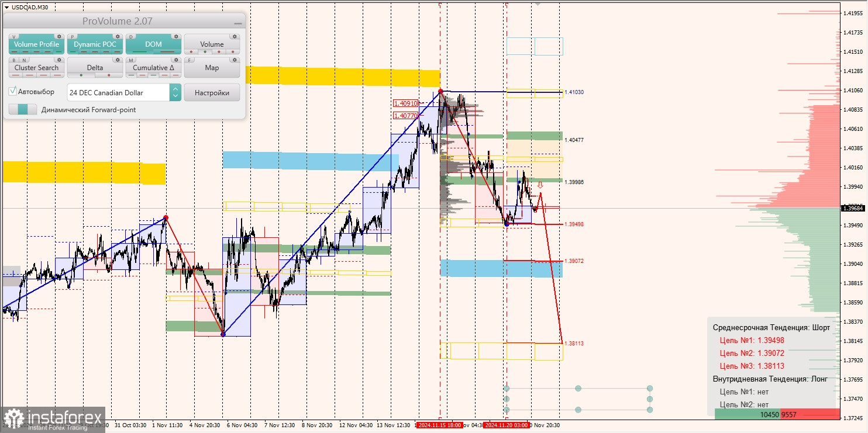Click the red 9557 volume bar
This screenshot has height=433, width=868.
pos(810,414)
